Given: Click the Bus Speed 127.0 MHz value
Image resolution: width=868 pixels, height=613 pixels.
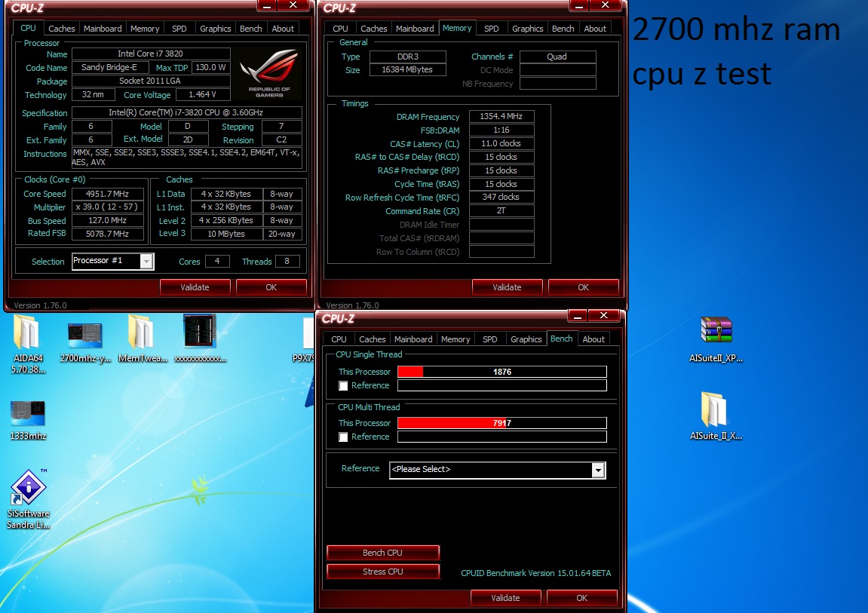Looking at the screenshot, I should click(x=107, y=220).
